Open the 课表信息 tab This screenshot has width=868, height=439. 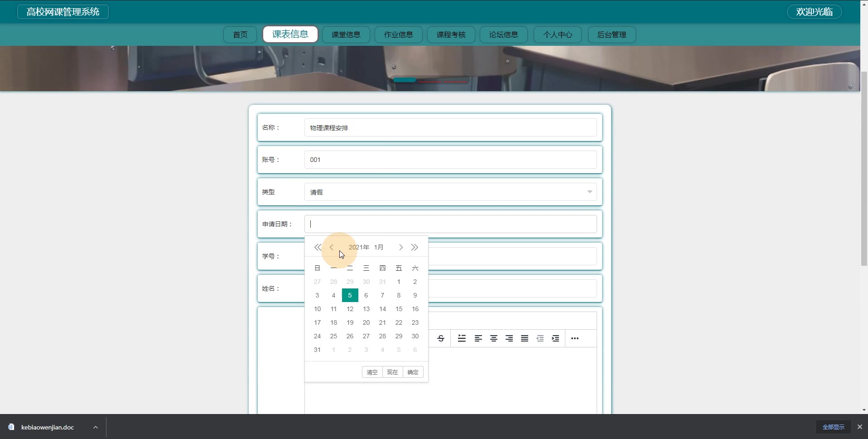pyautogui.click(x=290, y=34)
